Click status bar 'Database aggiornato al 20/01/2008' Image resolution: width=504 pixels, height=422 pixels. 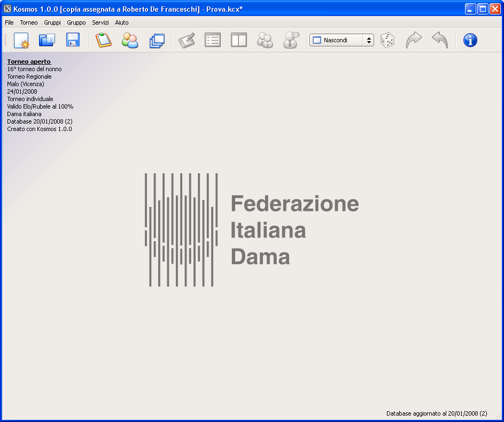[x=437, y=413]
